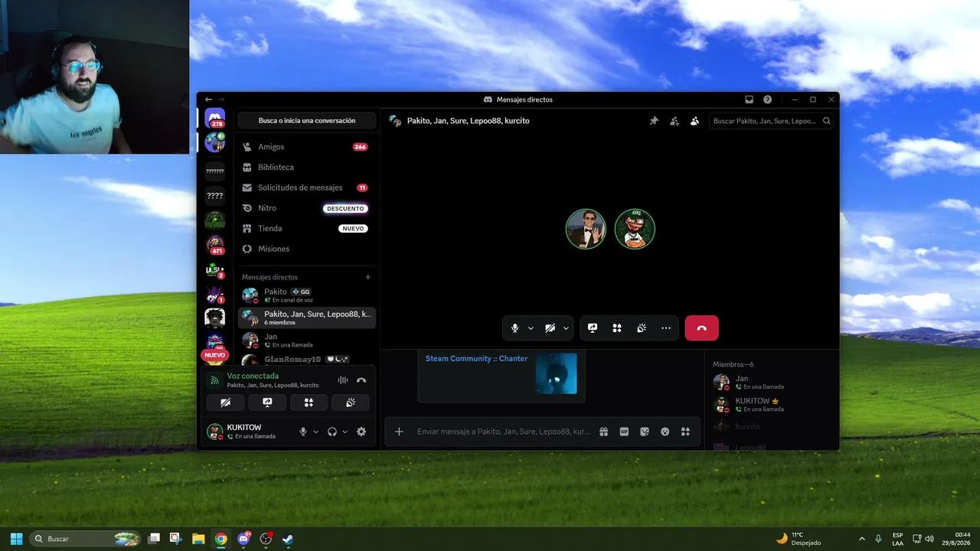Go back with the left arrow
980x551 pixels.
click(208, 99)
